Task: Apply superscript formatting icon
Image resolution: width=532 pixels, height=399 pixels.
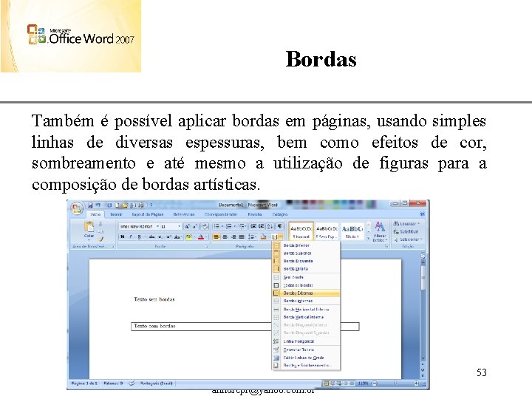Action: click(x=168, y=237)
